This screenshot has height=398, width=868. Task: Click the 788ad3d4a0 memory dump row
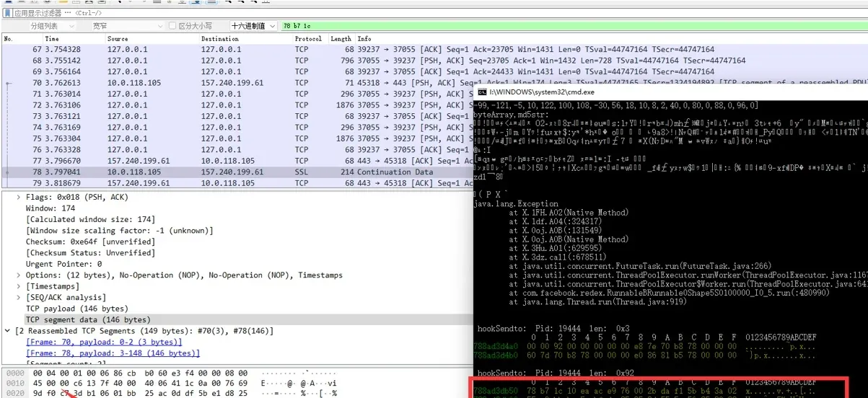click(646, 346)
